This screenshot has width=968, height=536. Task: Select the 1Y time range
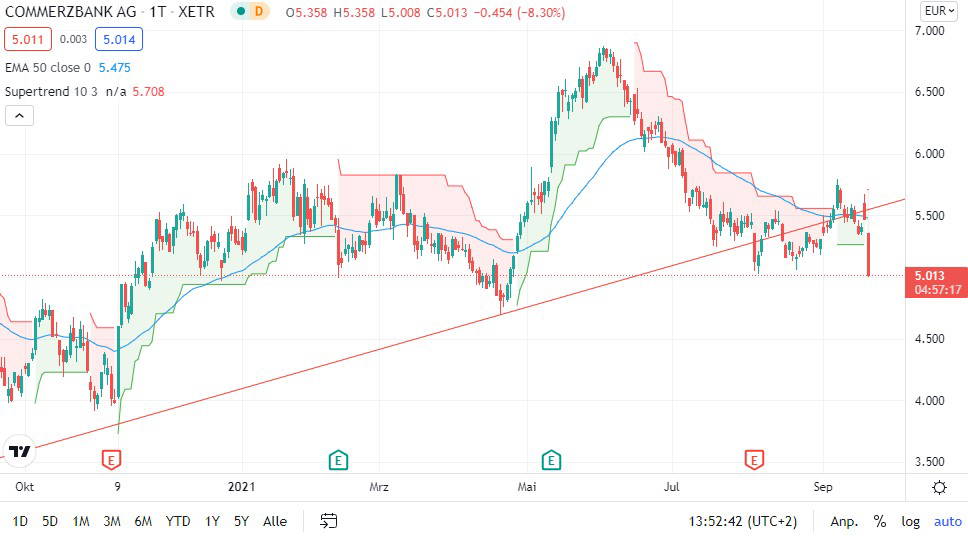click(x=212, y=521)
